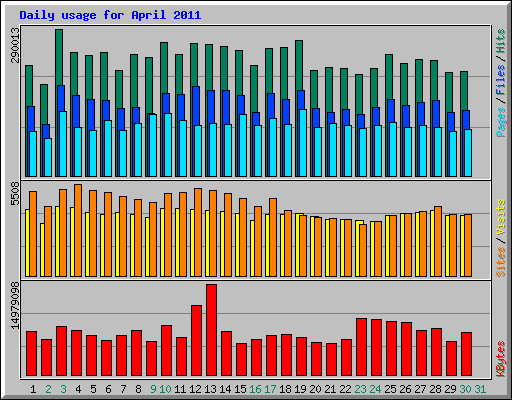Click day 10 on the x-axis
Viewport: 512px width, 400px height.
(165, 389)
